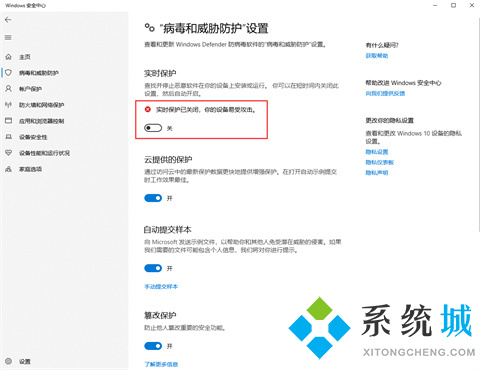Open the 设备性能和运行状况 heart icon

point(9,153)
